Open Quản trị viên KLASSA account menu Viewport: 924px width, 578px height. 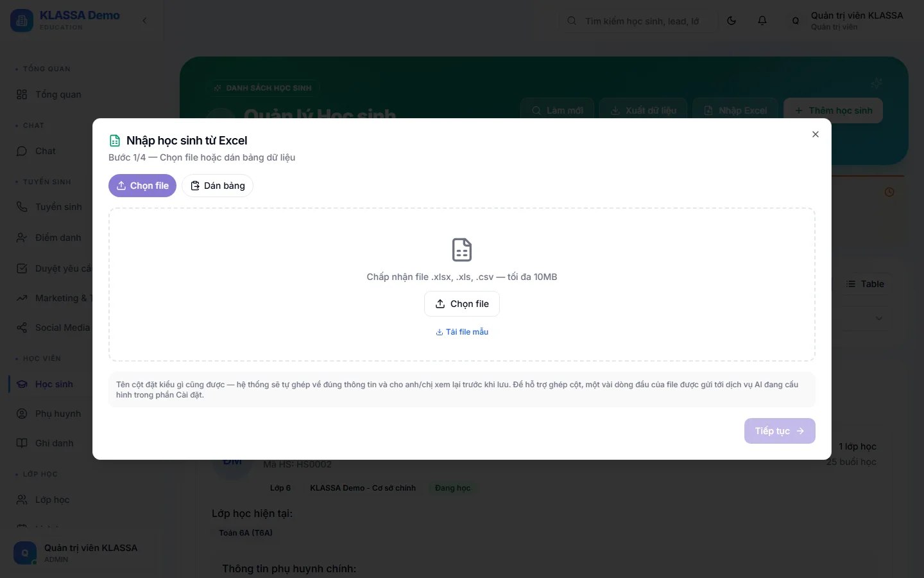847,21
